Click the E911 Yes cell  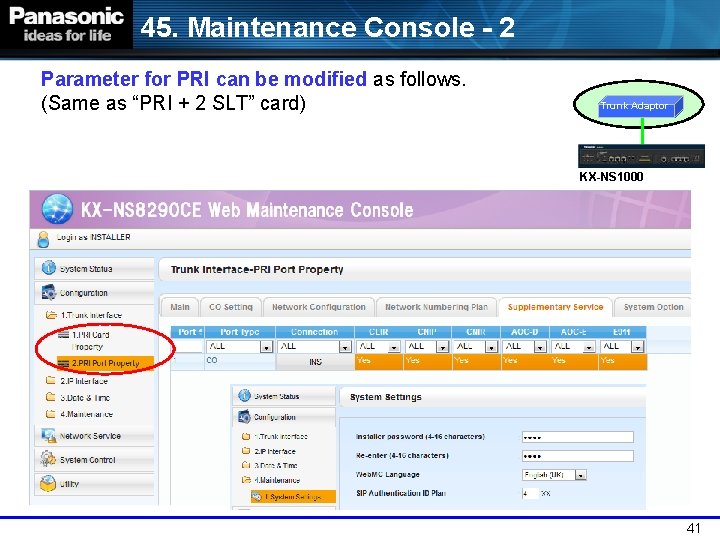pos(623,362)
